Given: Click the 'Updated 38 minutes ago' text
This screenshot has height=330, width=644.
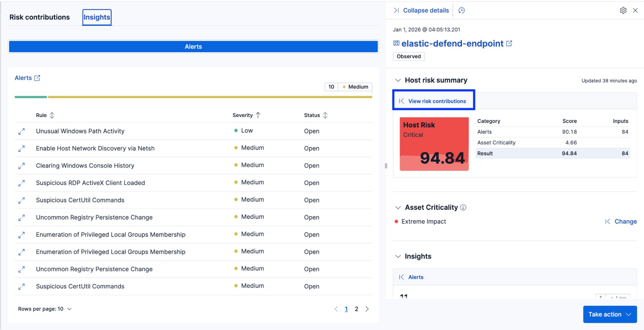Looking at the screenshot, I should coord(609,81).
